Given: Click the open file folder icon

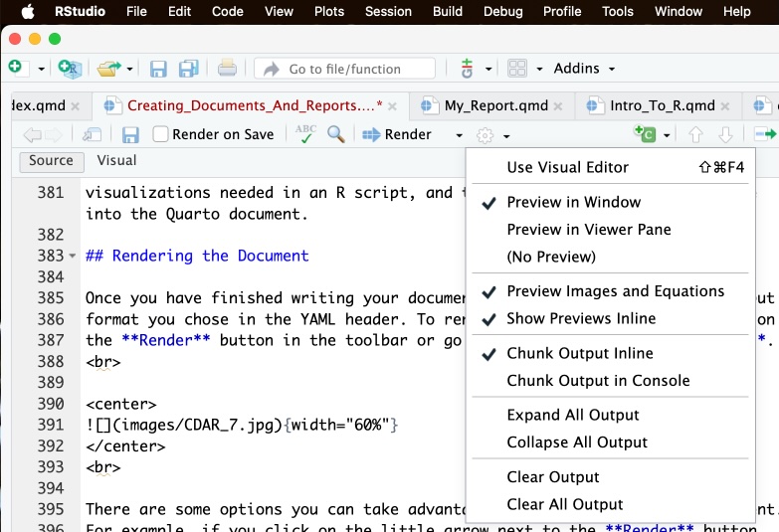Looking at the screenshot, I should pos(108,69).
